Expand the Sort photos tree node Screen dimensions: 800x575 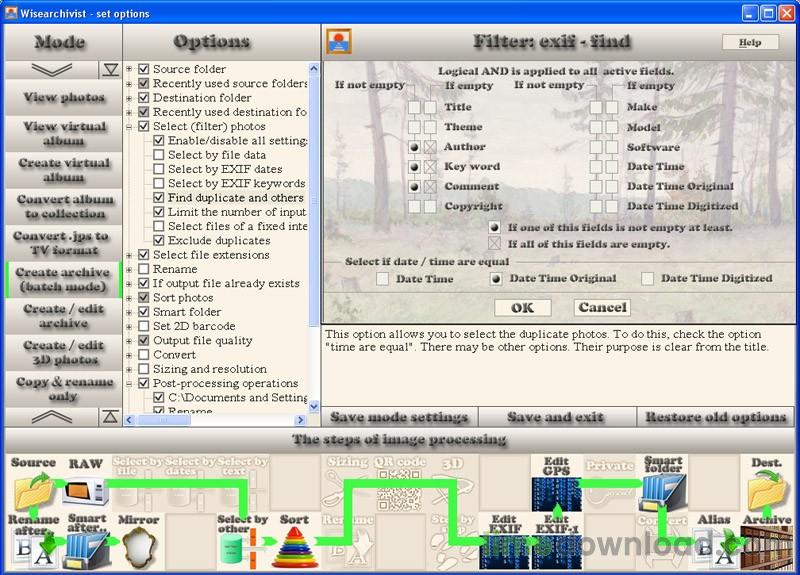pyautogui.click(x=129, y=297)
